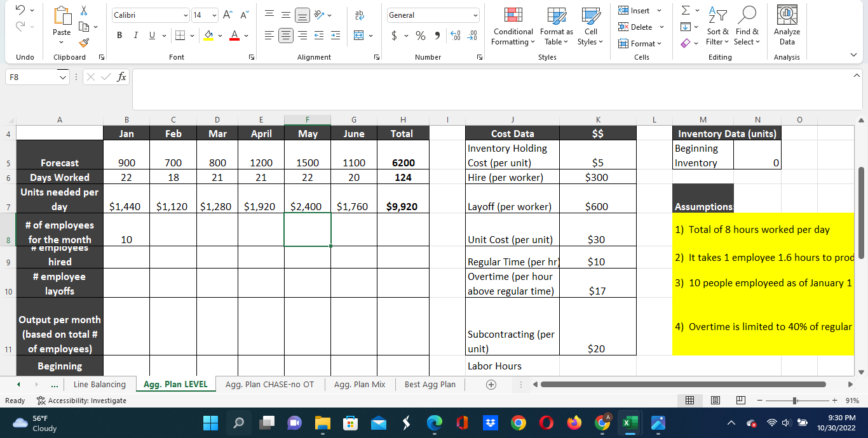Switch to Best Agg Plan tab
868x438 pixels.
click(430, 384)
